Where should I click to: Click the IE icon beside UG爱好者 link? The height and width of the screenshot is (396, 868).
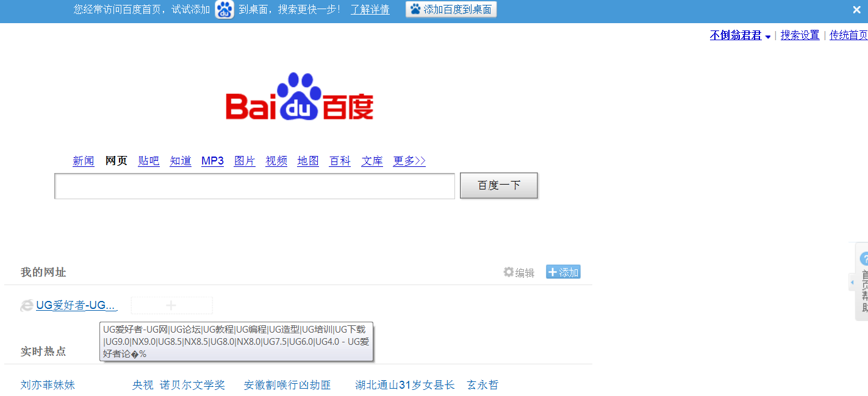tap(26, 305)
